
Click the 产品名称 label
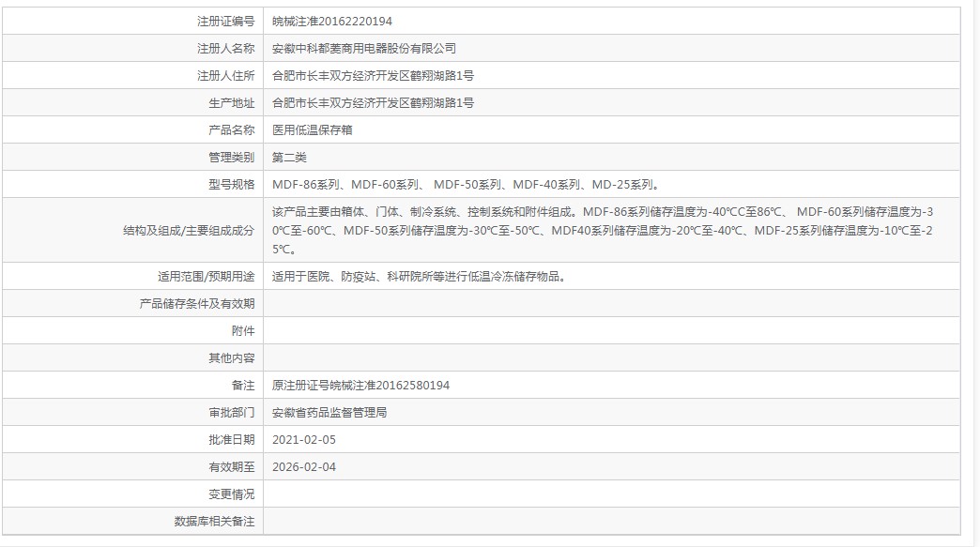(231, 129)
